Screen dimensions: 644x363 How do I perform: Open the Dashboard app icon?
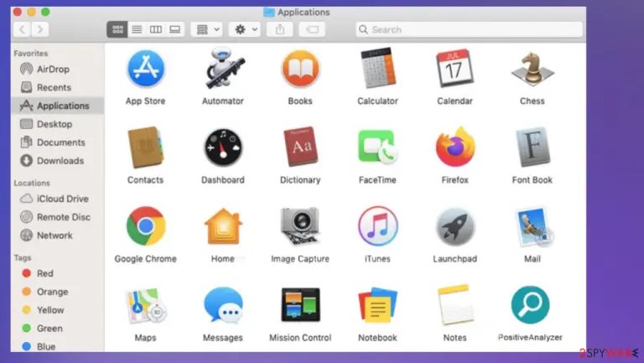point(223,148)
